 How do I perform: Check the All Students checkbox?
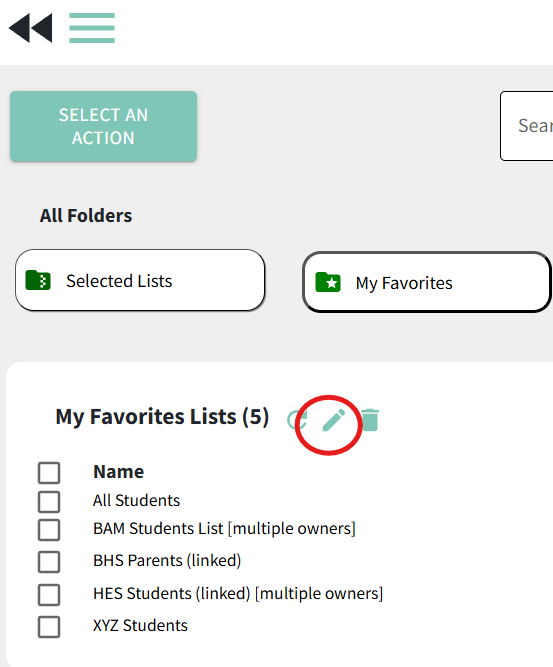click(x=49, y=502)
